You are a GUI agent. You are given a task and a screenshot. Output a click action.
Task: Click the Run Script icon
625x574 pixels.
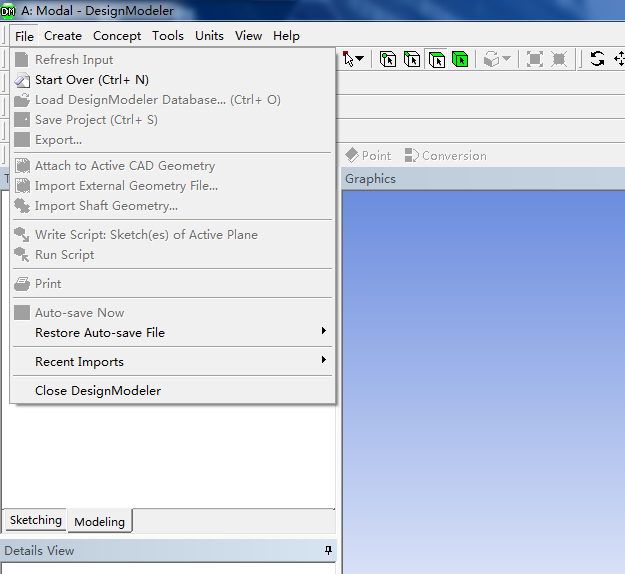click(x=22, y=254)
